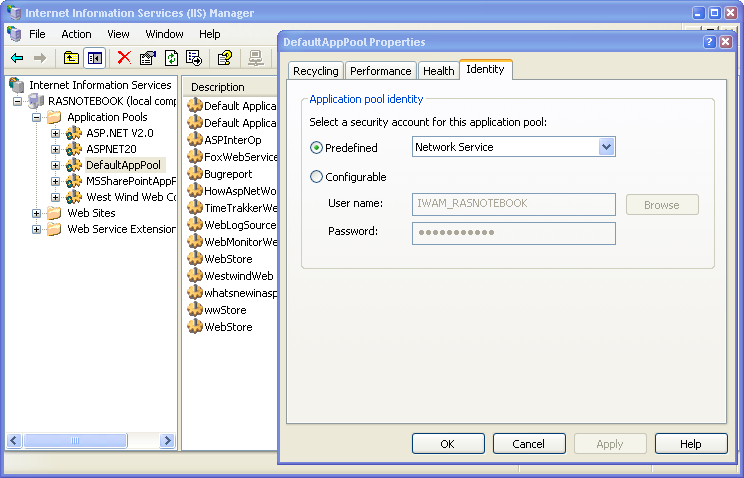744x478 pixels.
Task: Expand the ASPNET20 pool node
Action: pyautogui.click(x=56, y=150)
